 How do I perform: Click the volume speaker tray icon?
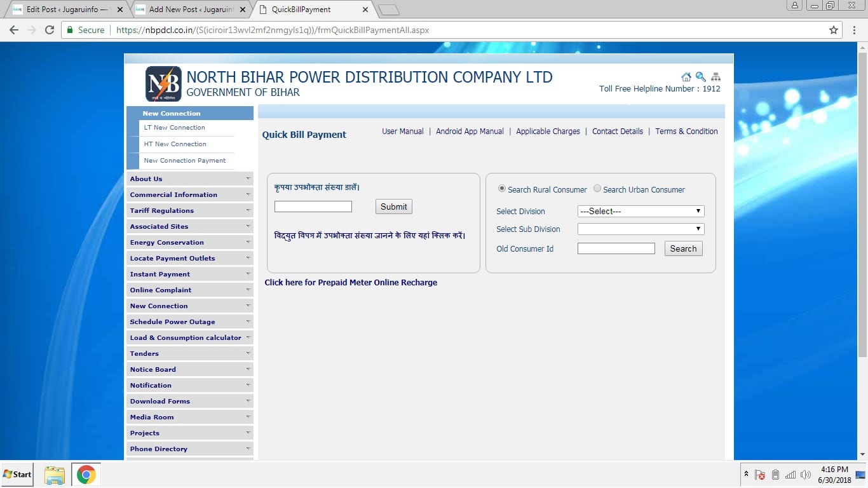[806, 475]
